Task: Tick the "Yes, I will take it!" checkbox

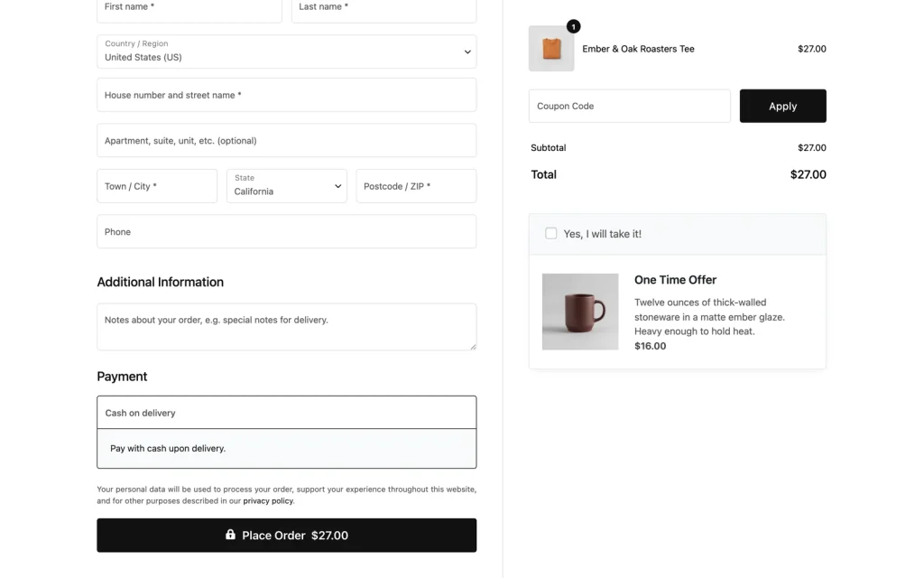Action: pyautogui.click(x=551, y=234)
